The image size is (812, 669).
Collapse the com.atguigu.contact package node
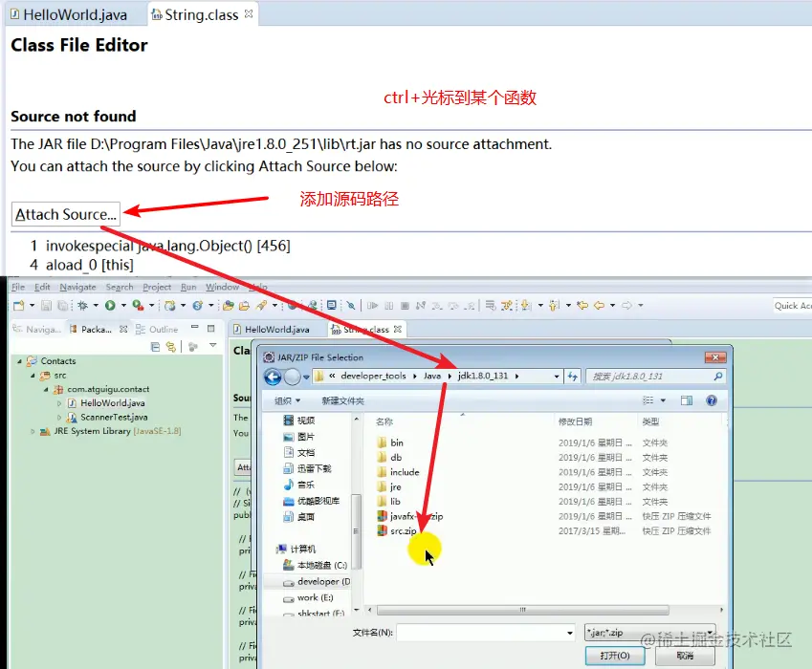pyautogui.click(x=46, y=389)
